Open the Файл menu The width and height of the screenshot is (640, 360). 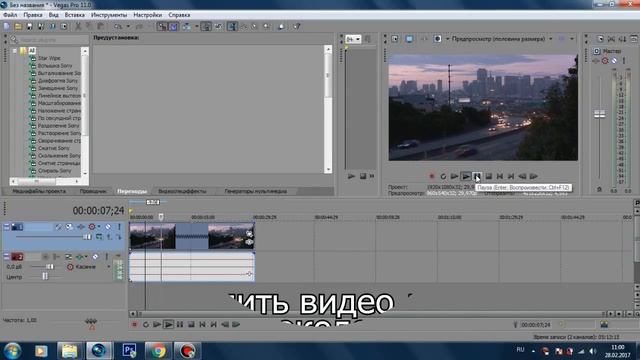10,15
